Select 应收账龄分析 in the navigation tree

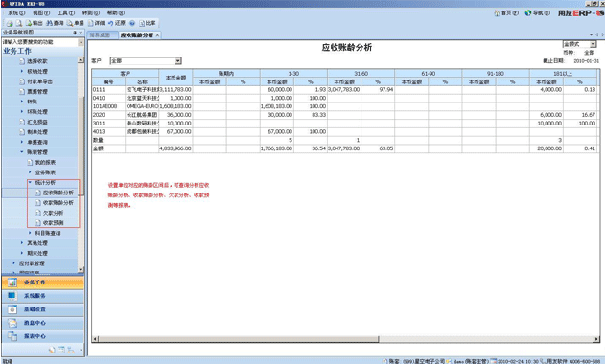58,193
